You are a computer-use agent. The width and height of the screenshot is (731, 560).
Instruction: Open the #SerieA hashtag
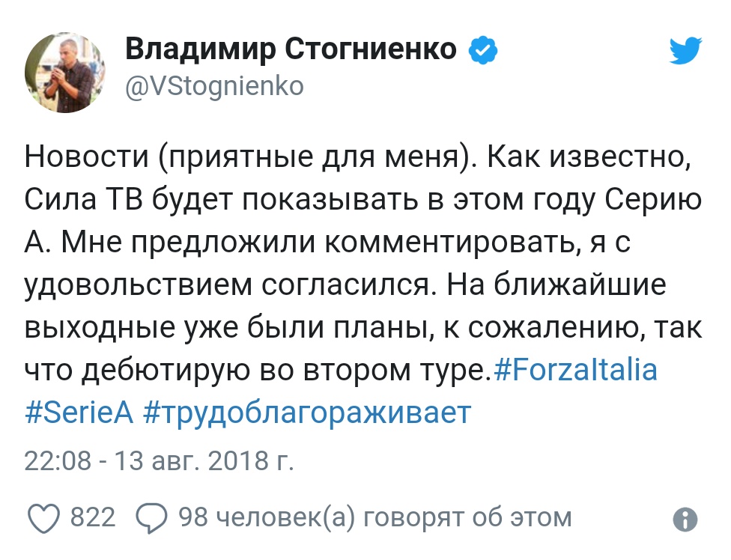(x=79, y=413)
